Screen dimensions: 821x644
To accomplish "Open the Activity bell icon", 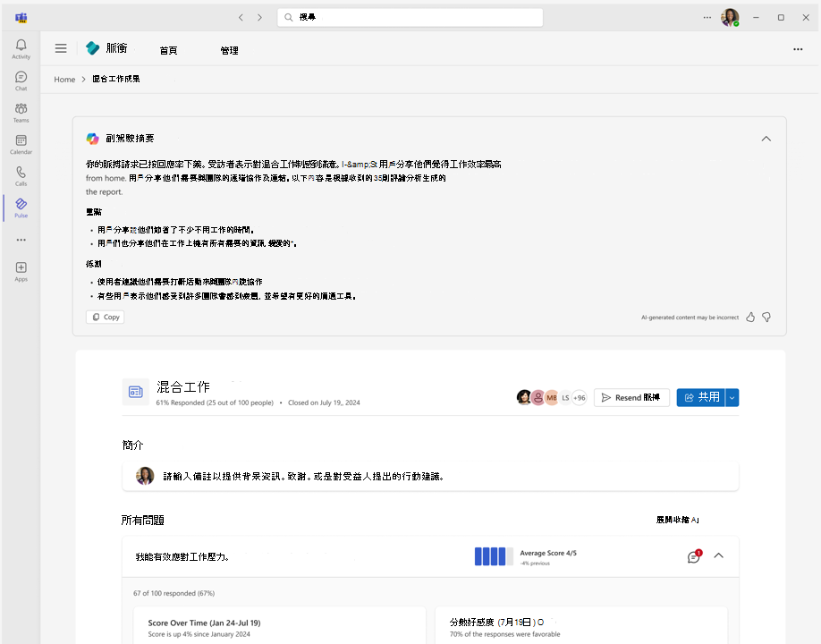I will click(21, 49).
